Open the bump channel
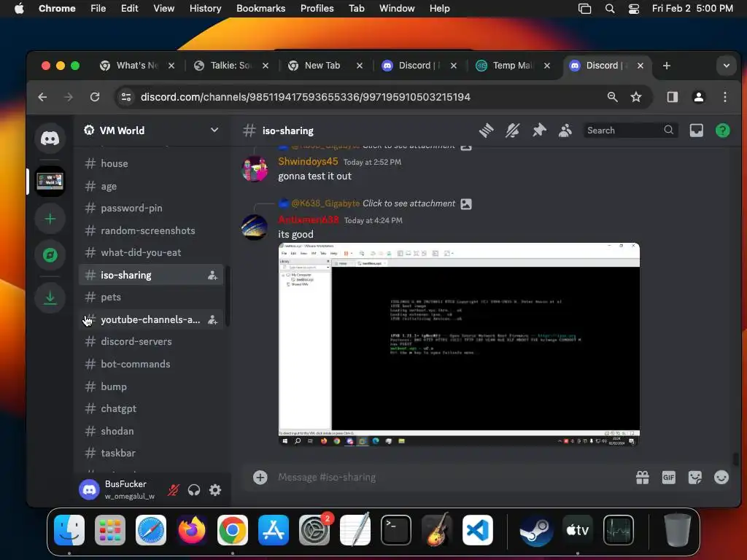 pos(150,386)
